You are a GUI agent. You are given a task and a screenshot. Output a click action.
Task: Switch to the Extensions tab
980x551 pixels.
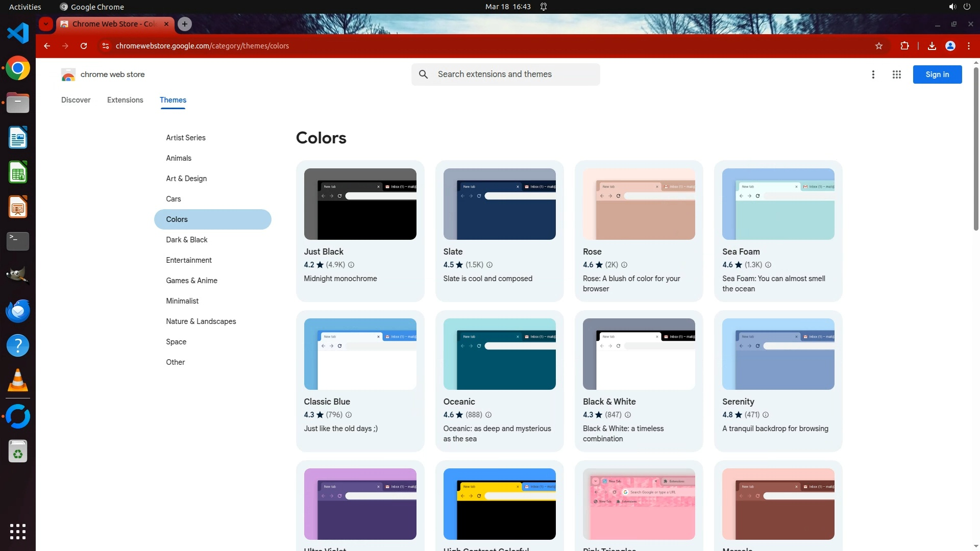click(x=125, y=100)
